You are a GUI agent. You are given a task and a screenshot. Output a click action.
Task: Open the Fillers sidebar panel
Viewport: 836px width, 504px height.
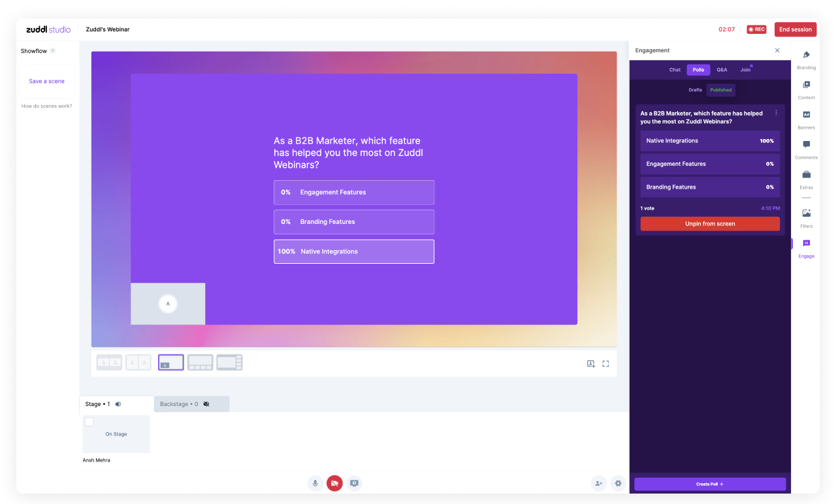(806, 217)
